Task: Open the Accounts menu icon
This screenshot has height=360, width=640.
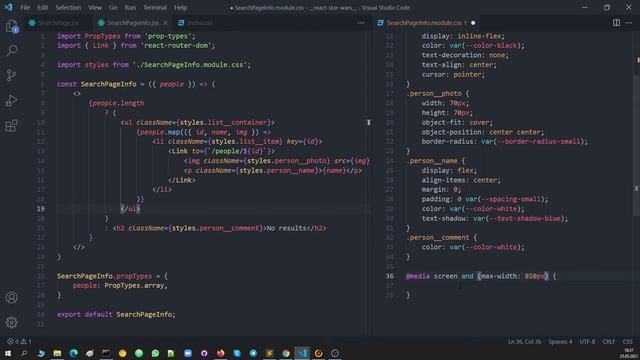Action: (11, 298)
